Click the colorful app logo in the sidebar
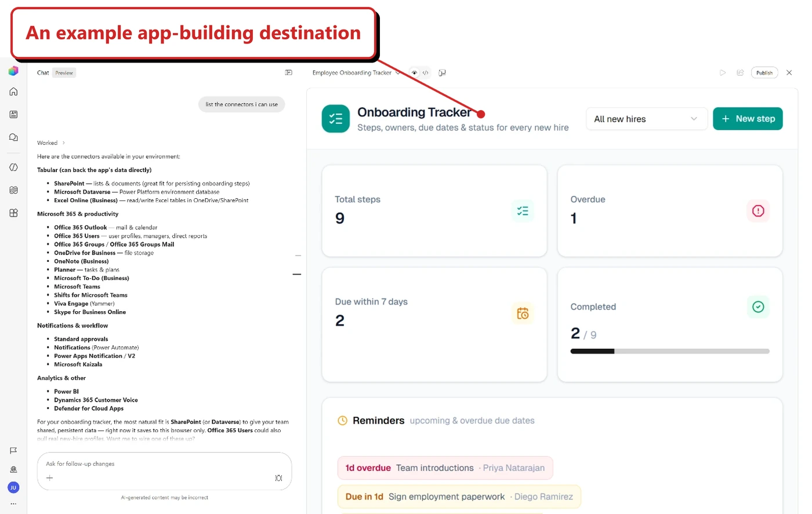Screen dimensions: 812x514 tap(13, 71)
